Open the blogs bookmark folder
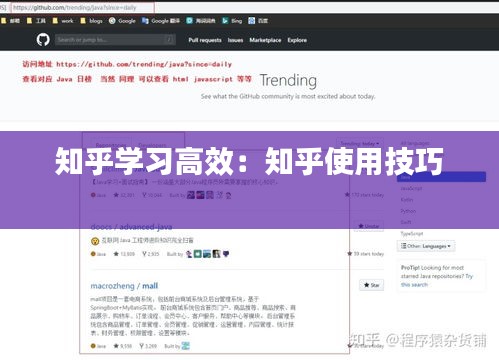Viewport: 499px width, 360px height. (x=91, y=21)
